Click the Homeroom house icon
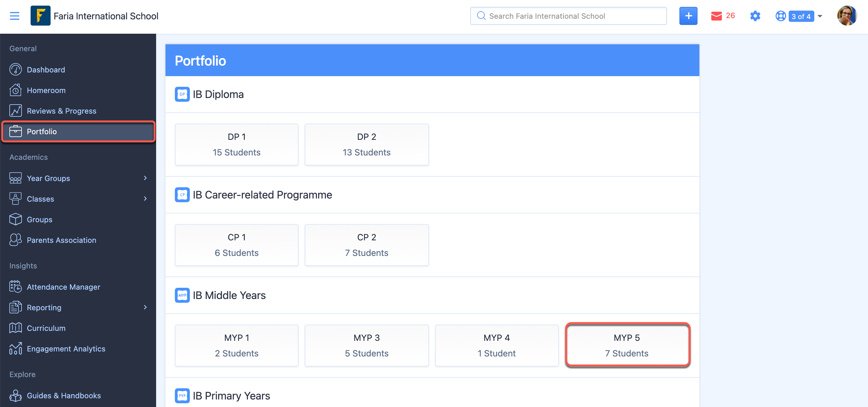This screenshot has width=868, height=407. [16, 90]
